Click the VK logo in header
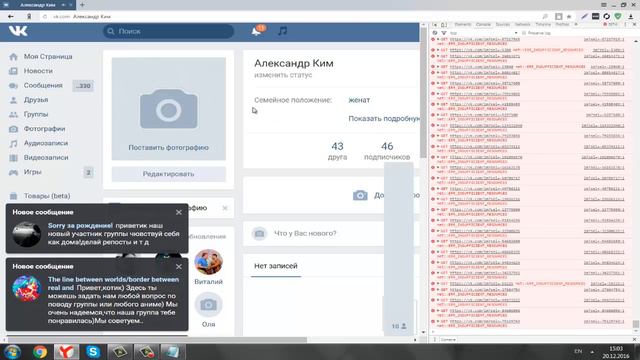The width and height of the screenshot is (640, 360). [18, 31]
